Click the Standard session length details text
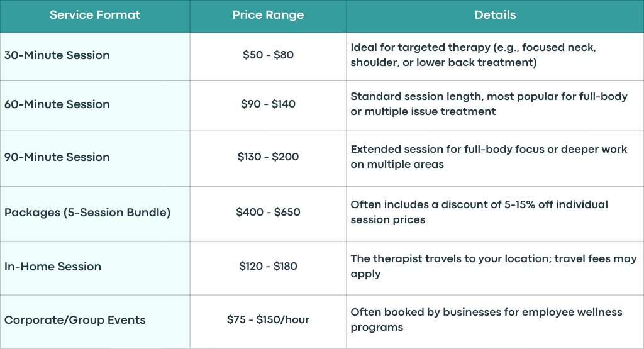 pyautogui.click(x=489, y=104)
